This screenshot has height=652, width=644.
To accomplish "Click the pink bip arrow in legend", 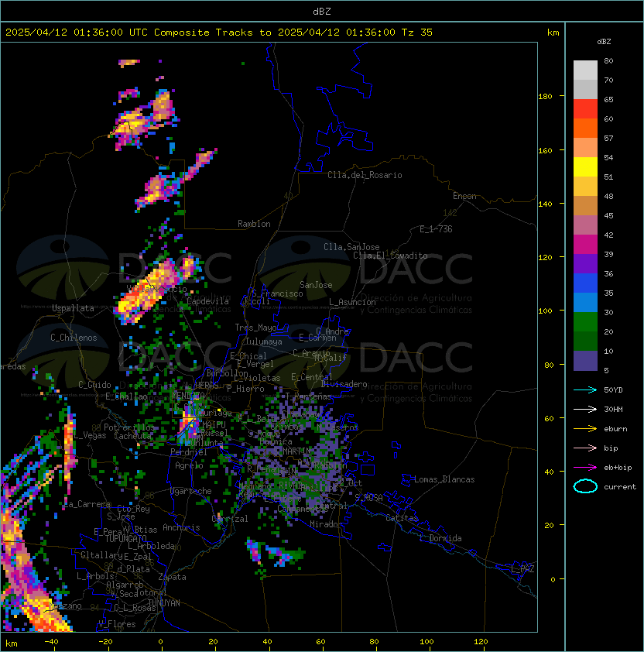I will 585,448.
